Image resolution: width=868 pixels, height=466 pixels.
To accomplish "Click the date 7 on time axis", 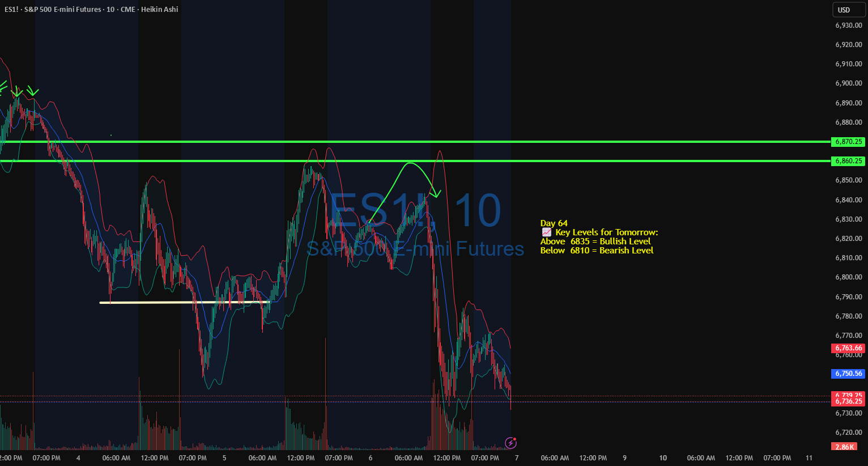I will pyautogui.click(x=517, y=457).
